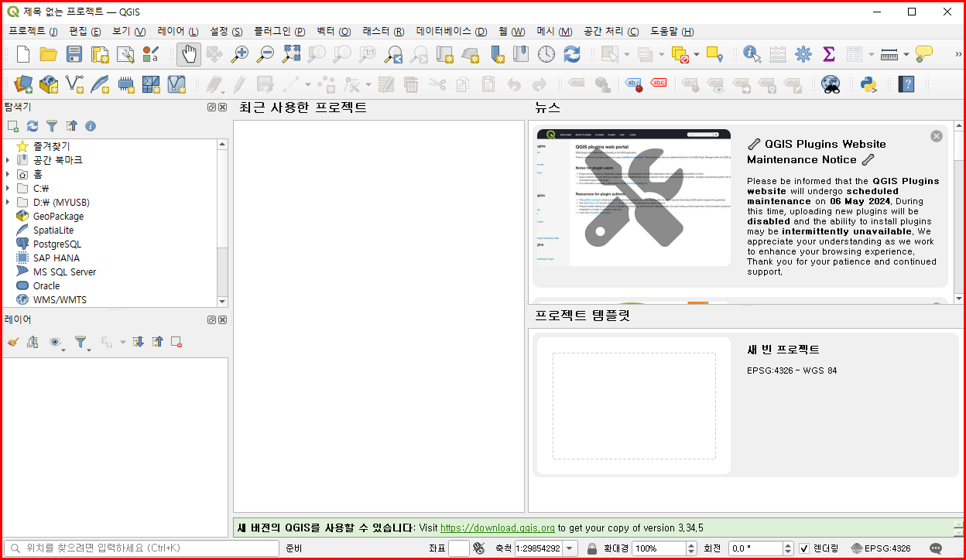
Task: Open the help contents book icon
Action: tap(906, 84)
